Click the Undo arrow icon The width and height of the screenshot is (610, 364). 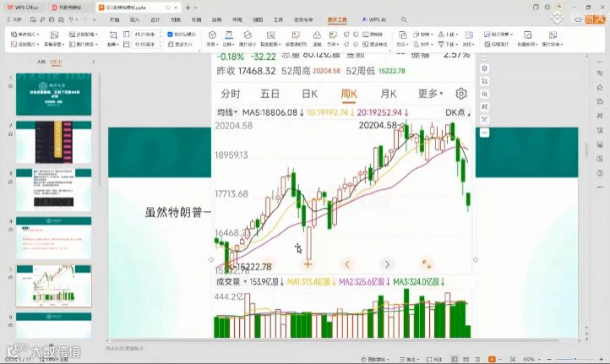point(71,19)
